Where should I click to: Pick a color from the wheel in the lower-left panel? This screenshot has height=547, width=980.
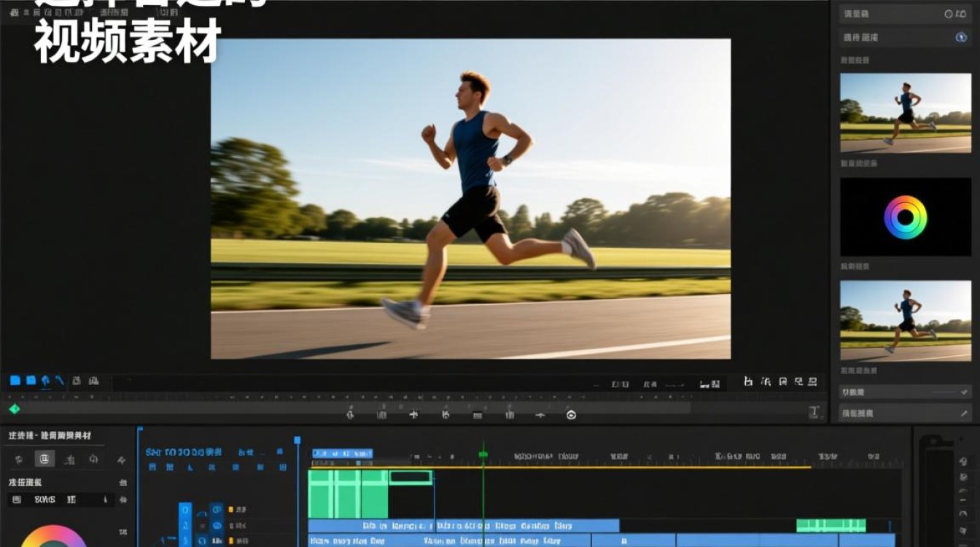click(53, 536)
